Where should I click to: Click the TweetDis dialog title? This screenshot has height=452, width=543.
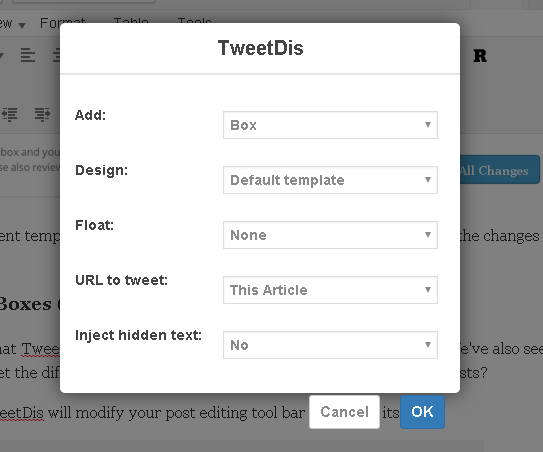260,48
